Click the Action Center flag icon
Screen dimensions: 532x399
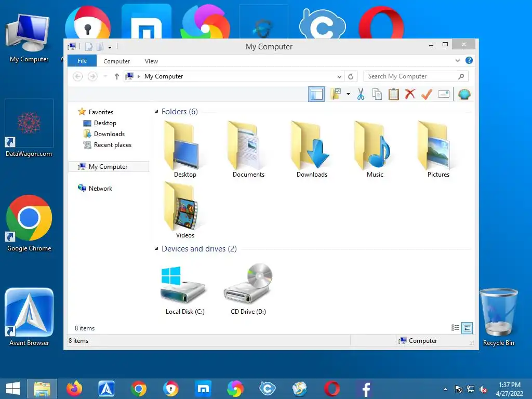(x=458, y=389)
